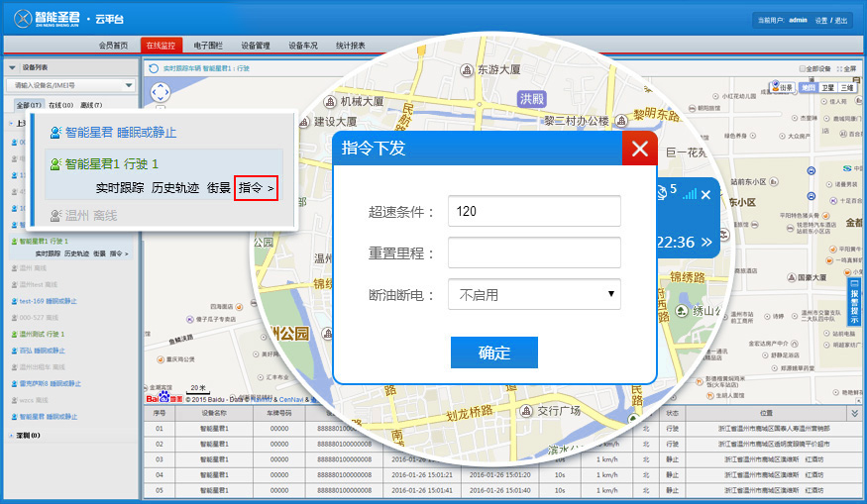The image size is (867, 504).
Task: Open the 报警提示 alarm side panel
Action: 854,302
